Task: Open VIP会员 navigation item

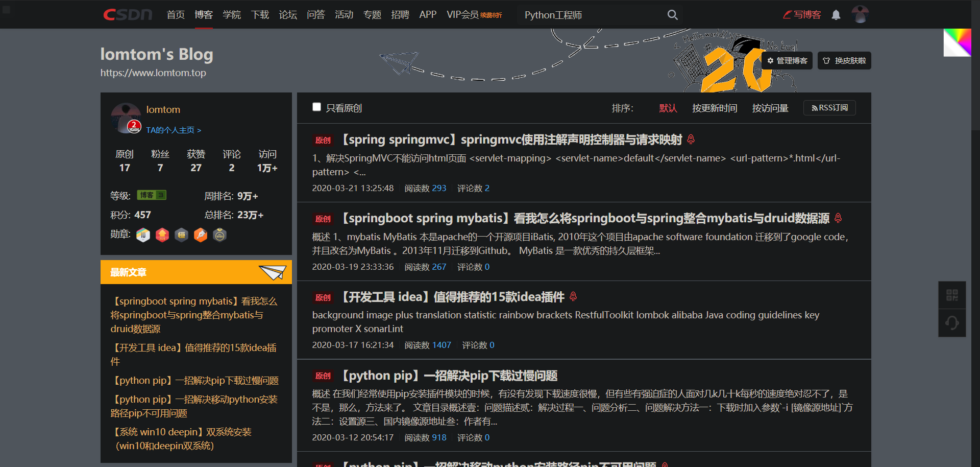Action: [x=474, y=15]
